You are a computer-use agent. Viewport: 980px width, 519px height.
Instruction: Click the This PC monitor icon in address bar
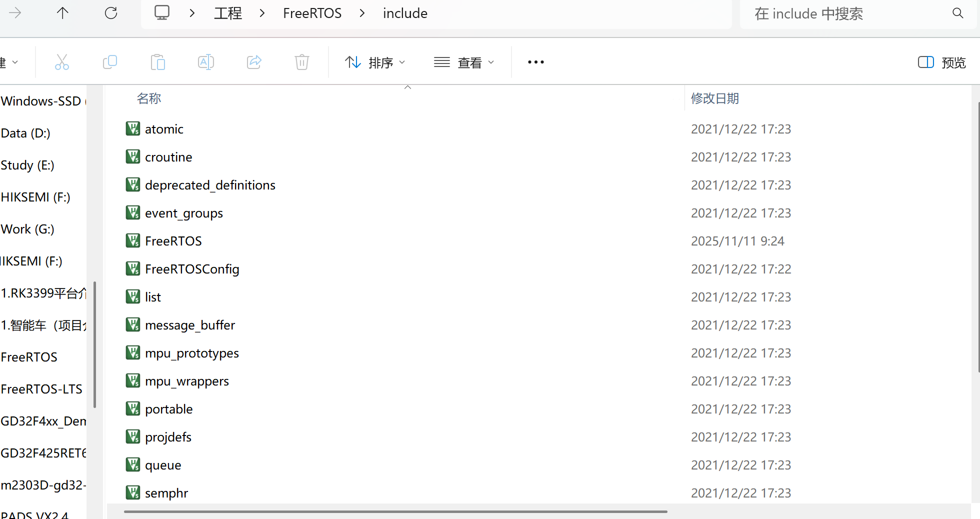pos(162,12)
